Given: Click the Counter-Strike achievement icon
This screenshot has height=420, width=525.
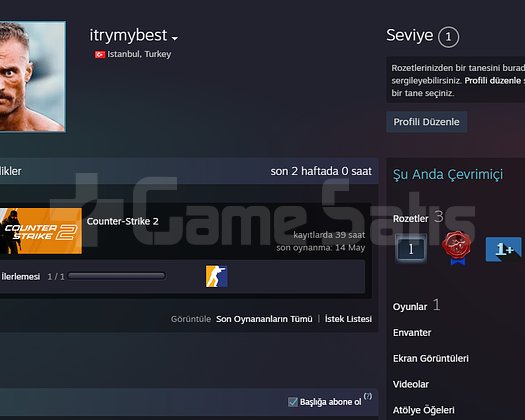Looking at the screenshot, I should pyautogui.click(x=217, y=276).
